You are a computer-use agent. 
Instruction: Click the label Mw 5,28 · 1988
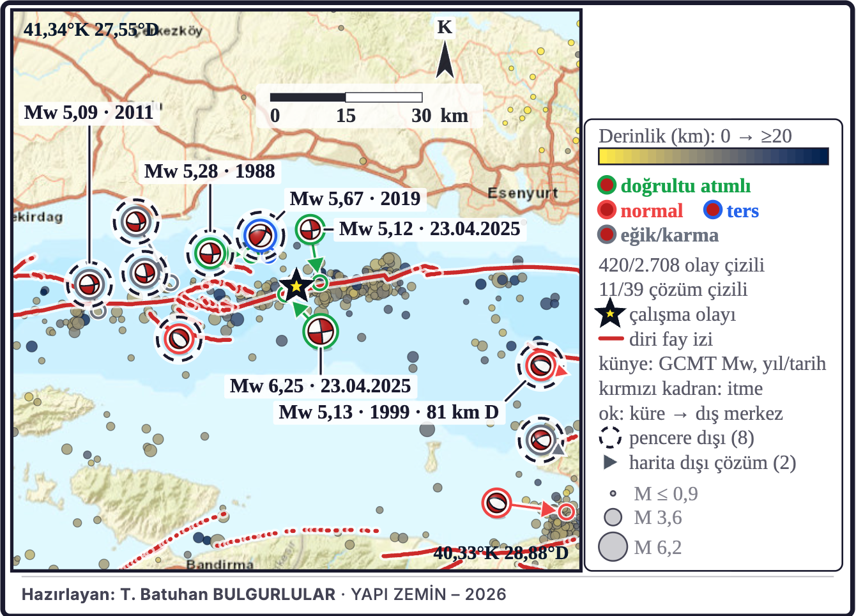pos(210,171)
